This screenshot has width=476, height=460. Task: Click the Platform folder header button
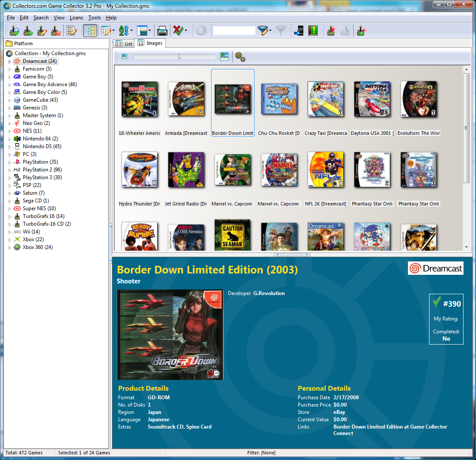point(57,44)
